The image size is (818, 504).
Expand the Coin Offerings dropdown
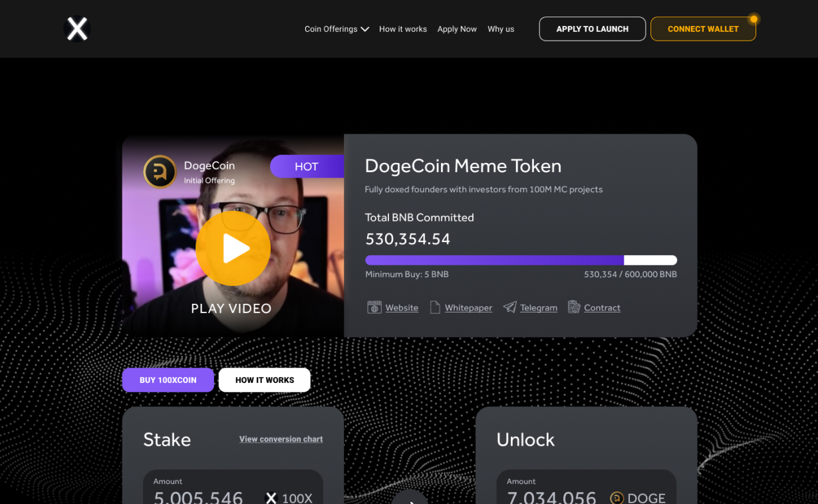pyautogui.click(x=337, y=29)
